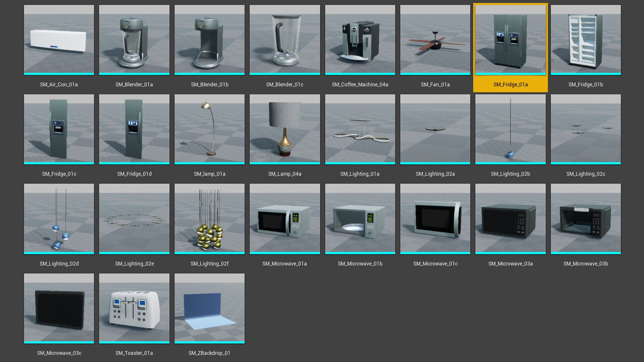This screenshot has width=644, height=362.
Task: Choose the SM_Lighting_02d blue pendants thumbnail
Action: click(59, 219)
